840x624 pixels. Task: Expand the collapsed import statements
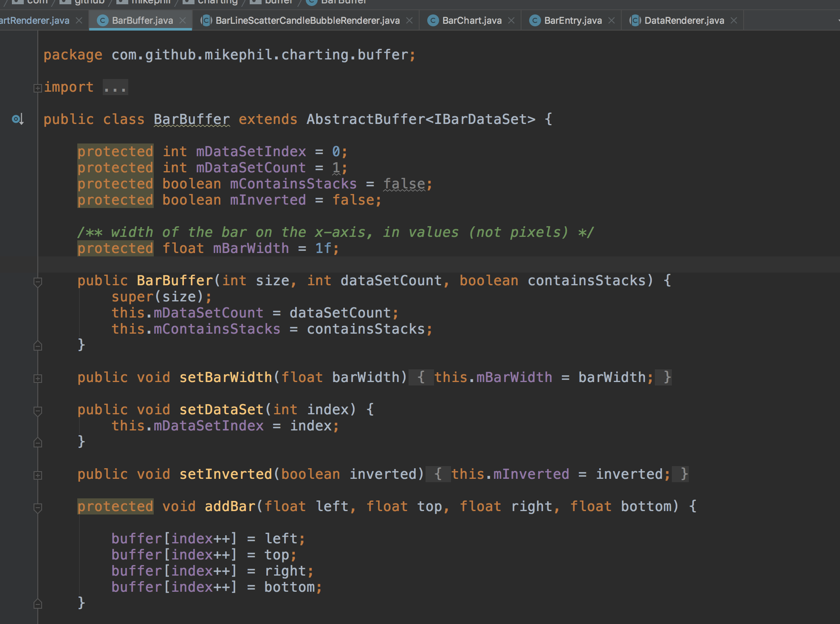[x=37, y=88]
